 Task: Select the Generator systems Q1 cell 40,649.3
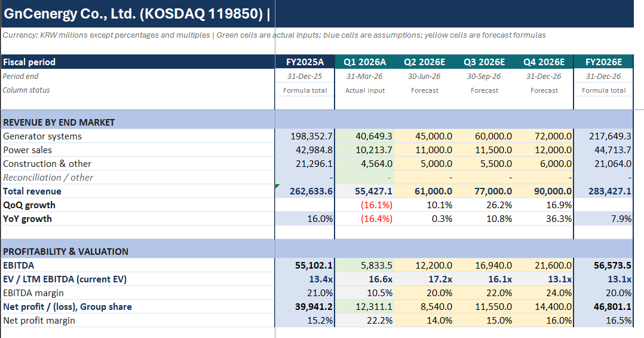[x=364, y=136]
